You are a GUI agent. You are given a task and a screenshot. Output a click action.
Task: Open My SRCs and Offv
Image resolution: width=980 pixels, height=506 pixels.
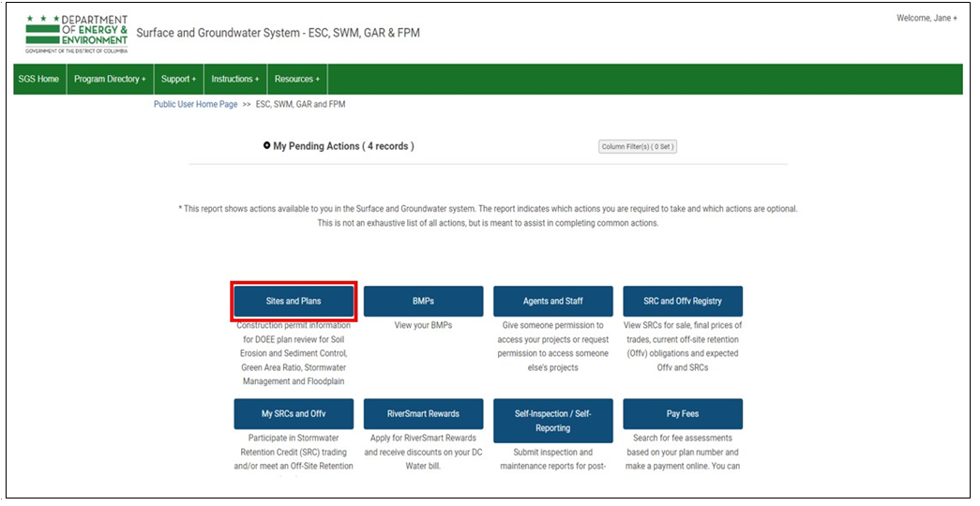point(294,414)
